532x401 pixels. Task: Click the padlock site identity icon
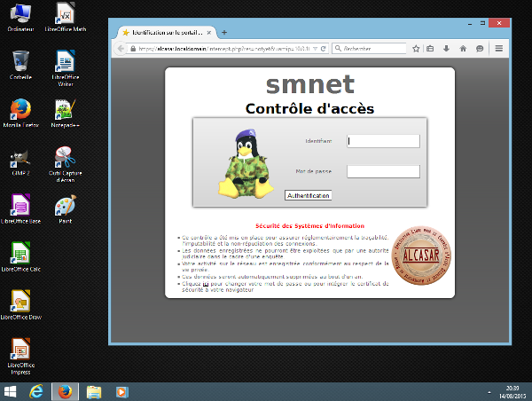pyautogui.click(x=133, y=49)
